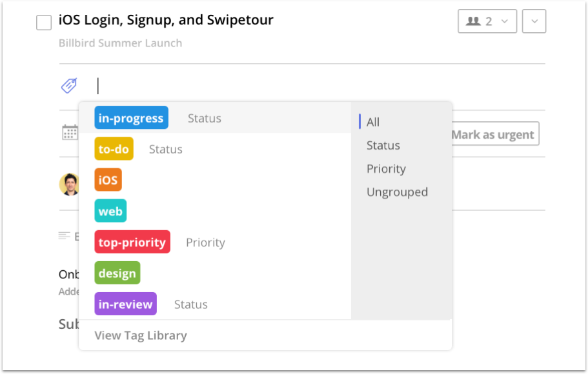Viewport: 588px width, 374px height.
Task: Click the tag icon beside the input
Action: (x=69, y=86)
